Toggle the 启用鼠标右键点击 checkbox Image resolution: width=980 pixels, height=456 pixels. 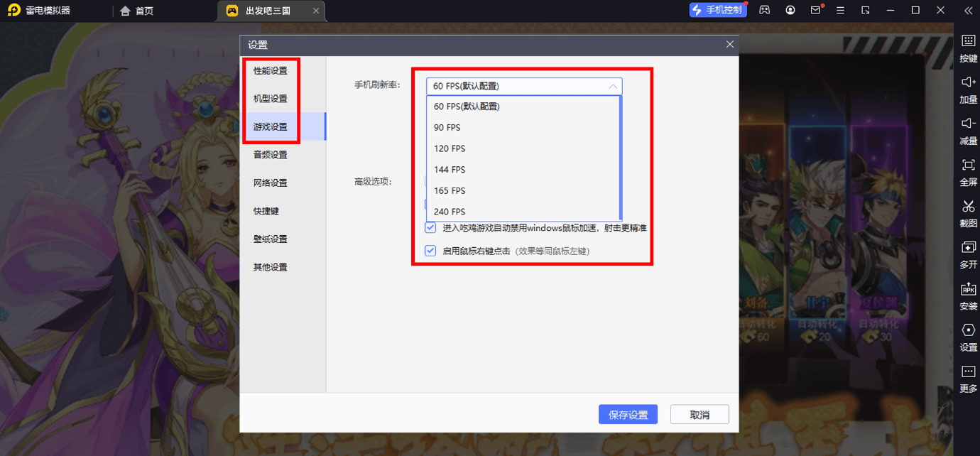430,251
